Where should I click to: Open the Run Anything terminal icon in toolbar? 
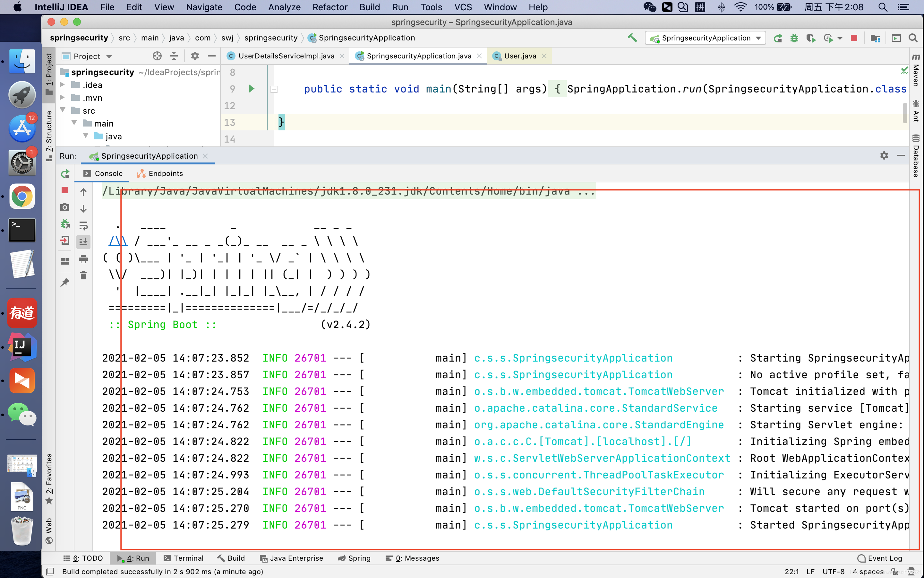[x=896, y=38]
